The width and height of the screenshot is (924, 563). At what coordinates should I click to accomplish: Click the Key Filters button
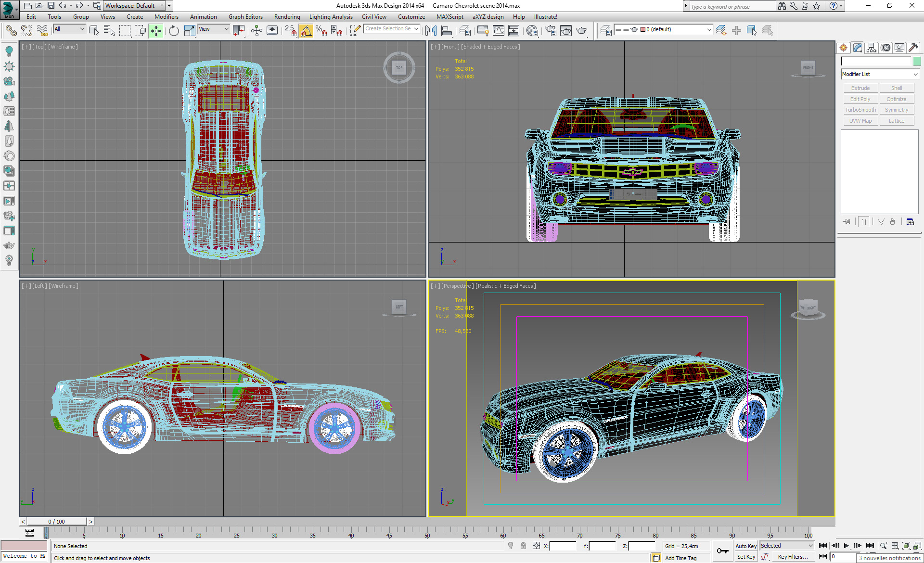click(793, 557)
